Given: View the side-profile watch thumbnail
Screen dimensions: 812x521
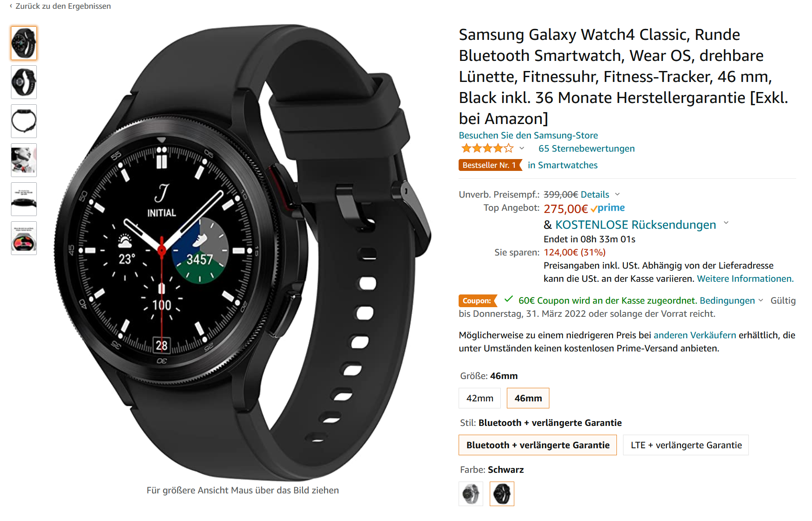Looking at the screenshot, I should [x=24, y=199].
